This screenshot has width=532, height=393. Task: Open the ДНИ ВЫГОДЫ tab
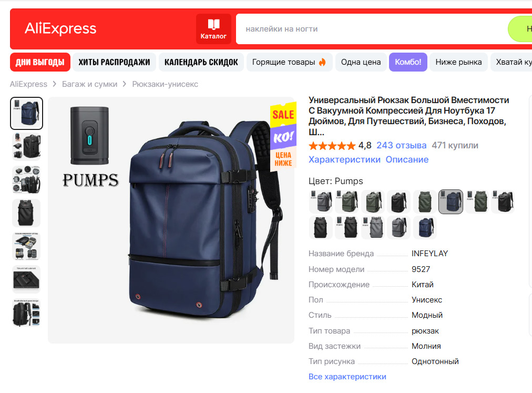pos(40,62)
